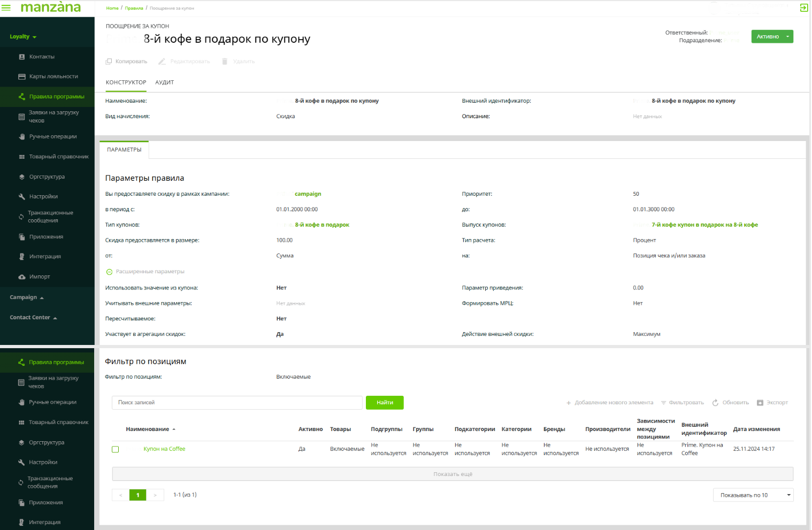Screen dimensions: 812x530
Task: Go to Импорт in the sidebar
Action: pyautogui.click(x=40, y=276)
